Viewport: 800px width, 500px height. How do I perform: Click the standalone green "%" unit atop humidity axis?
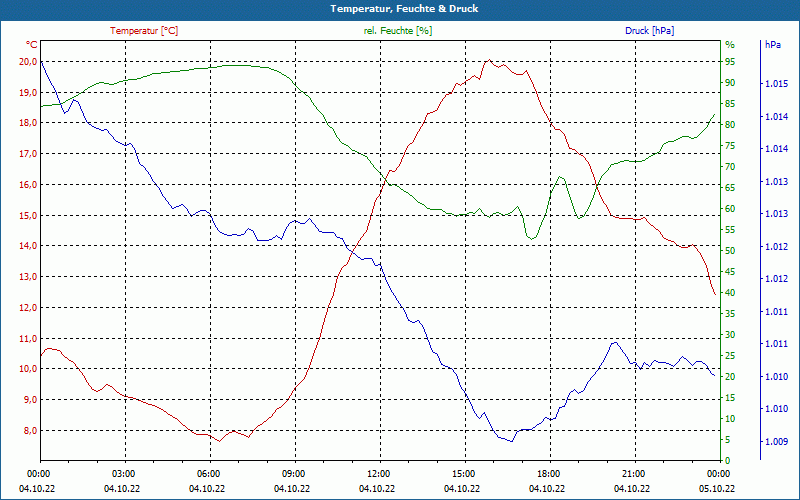(x=730, y=45)
